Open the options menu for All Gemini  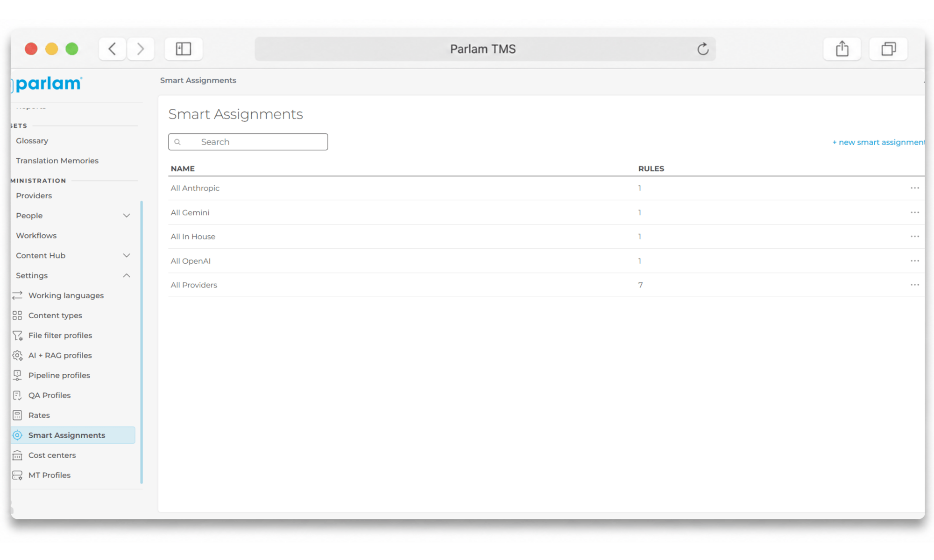pyautogui.click(x=914, y=212)
